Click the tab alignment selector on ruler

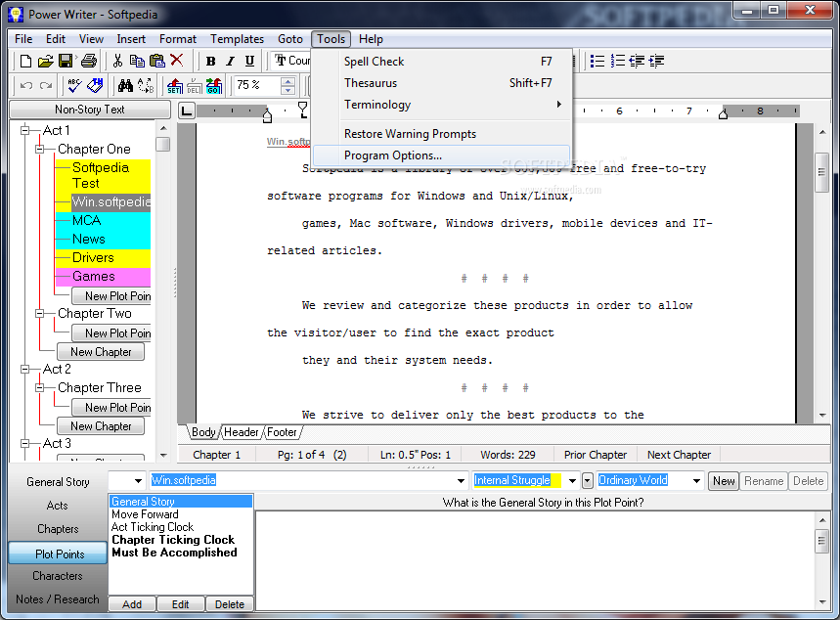[186, 111]
